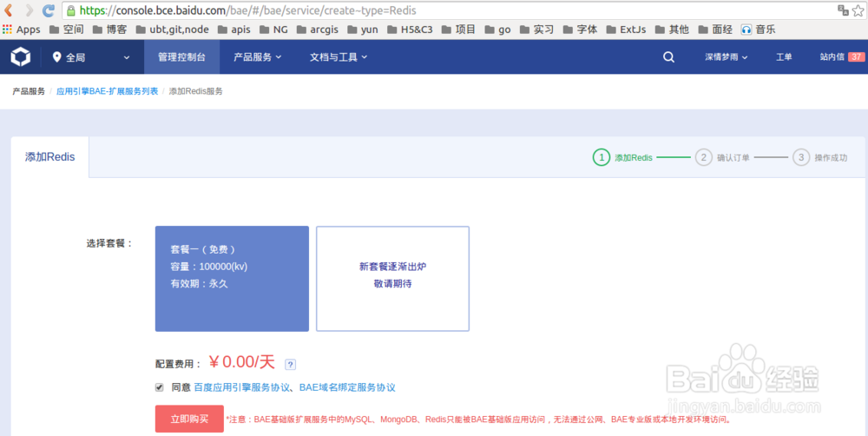Click the translate icon in address bar
Image resolution: width=868 pixels, height=436 pixels.
[x=843, y=10]
